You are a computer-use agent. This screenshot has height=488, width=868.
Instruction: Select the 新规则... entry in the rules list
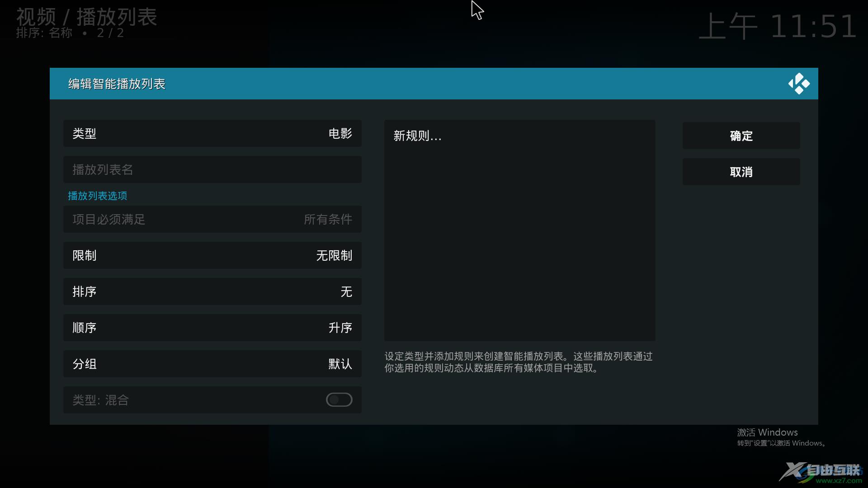click(x=520, y=136)
